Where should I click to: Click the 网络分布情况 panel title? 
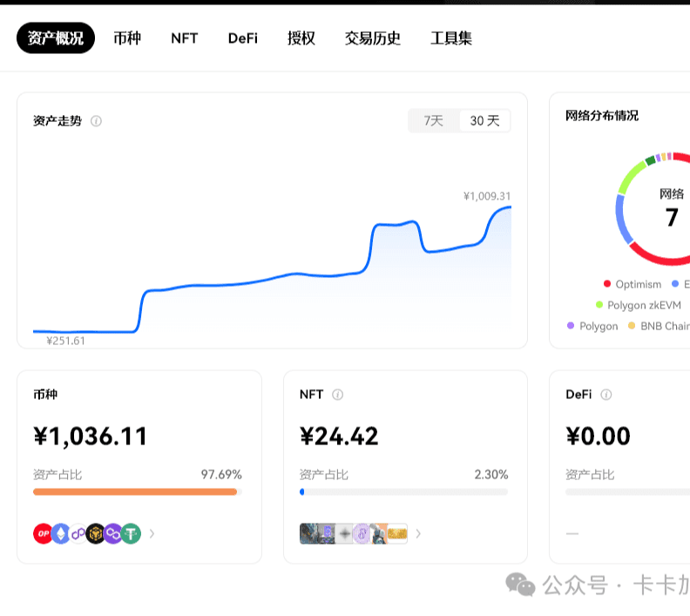tap(602, 116)
